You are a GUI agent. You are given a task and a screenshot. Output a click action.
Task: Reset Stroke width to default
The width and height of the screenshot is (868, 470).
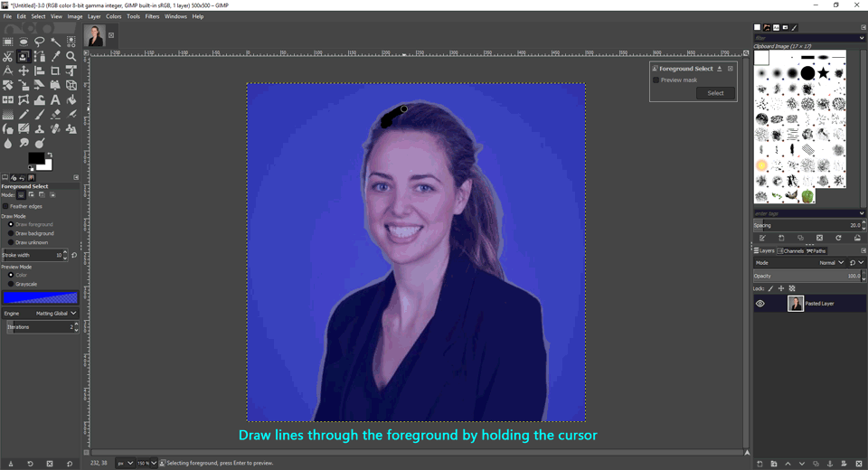coord(74,255)
